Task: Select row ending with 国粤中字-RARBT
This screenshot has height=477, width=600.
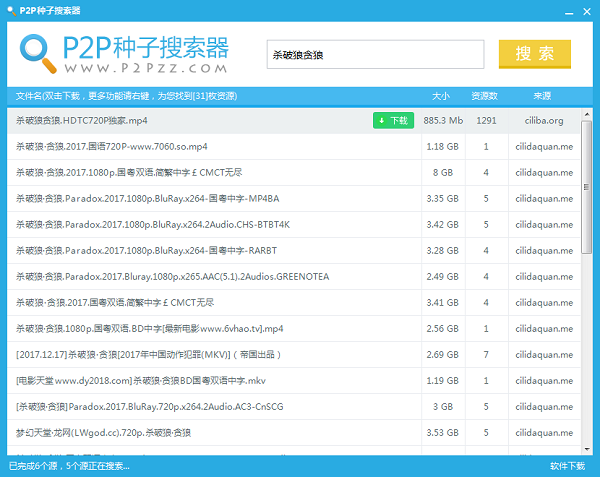Action: pyautogui.click(x=293, y=251)
